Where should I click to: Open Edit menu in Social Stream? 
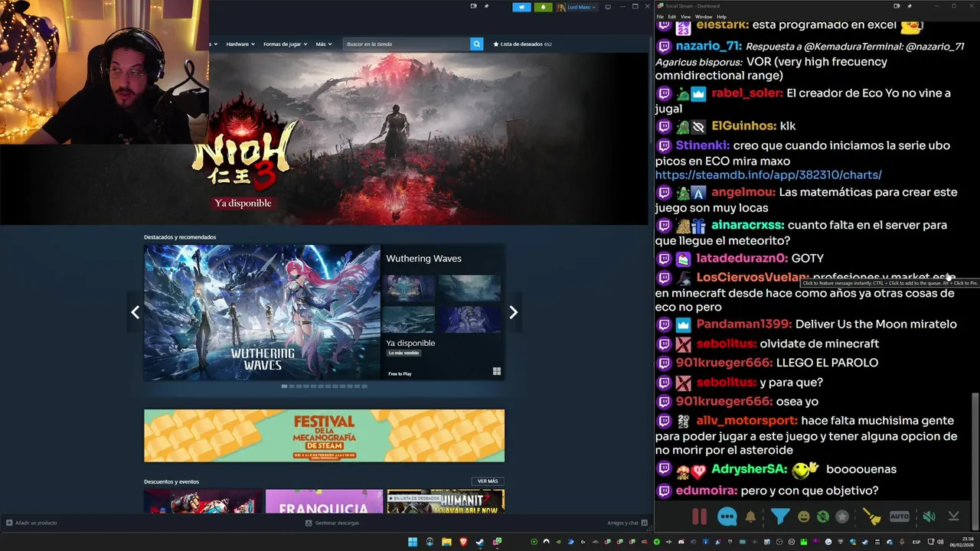(671, 16)
